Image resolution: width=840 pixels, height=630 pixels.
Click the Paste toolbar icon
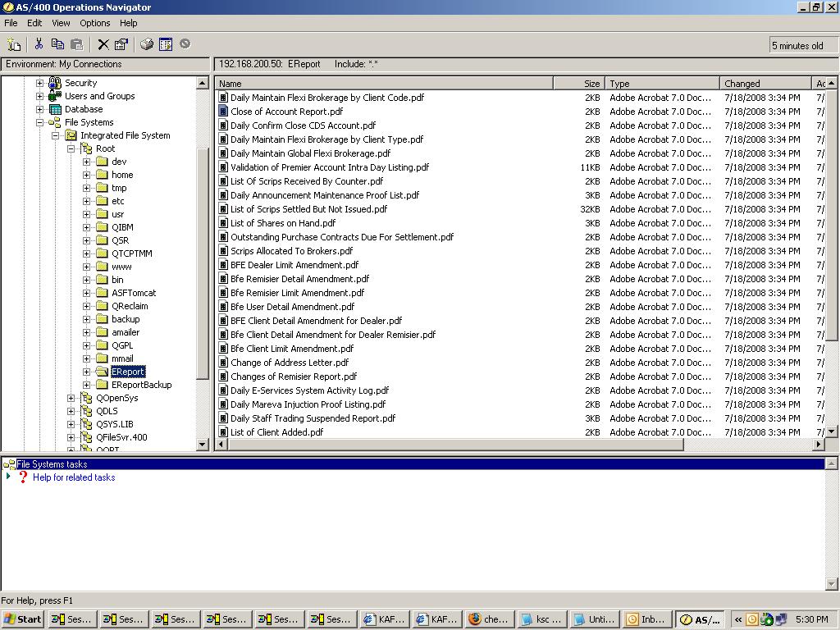(77, 44)
